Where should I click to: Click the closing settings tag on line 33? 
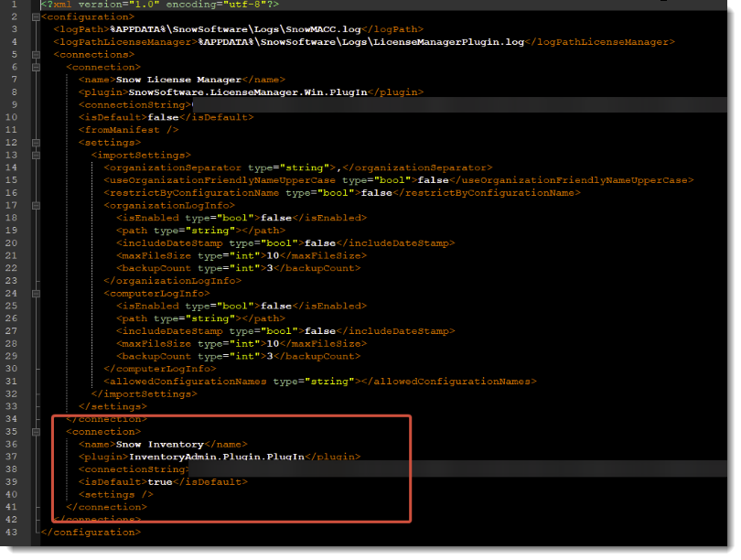click(x=113, y=406)
